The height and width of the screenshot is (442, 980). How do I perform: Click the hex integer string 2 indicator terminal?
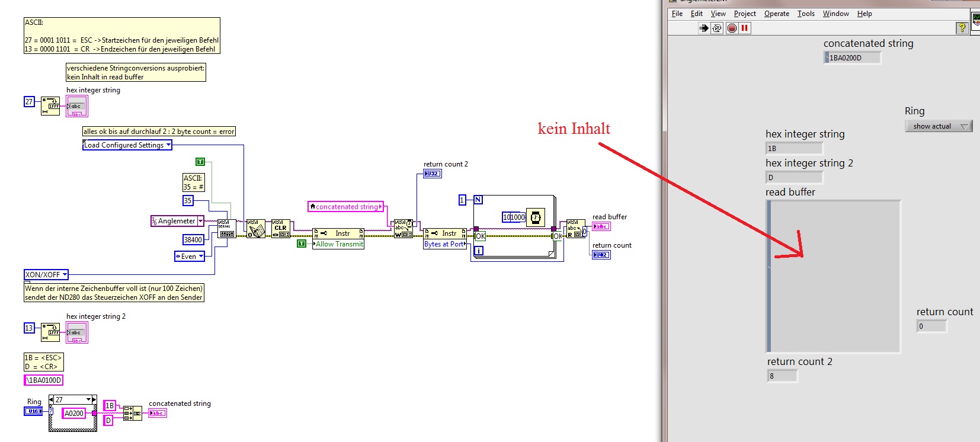(x=77, y=333)
